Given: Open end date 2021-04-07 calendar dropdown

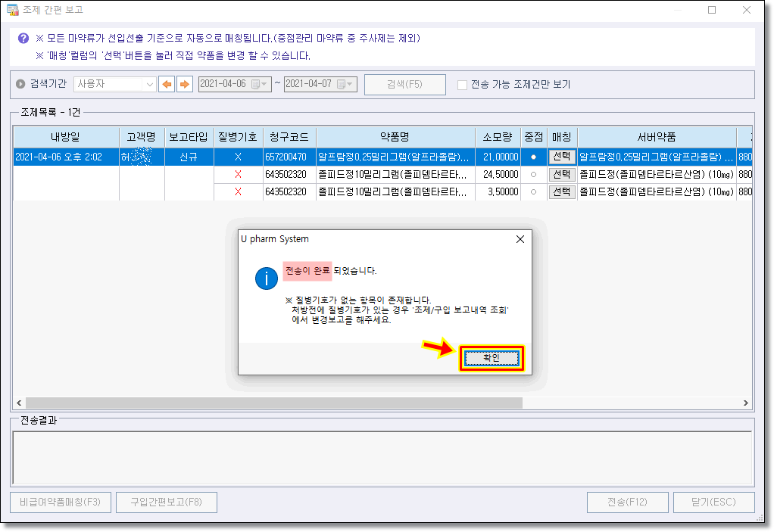Looking at the screenshot, I should coord(345,84).
